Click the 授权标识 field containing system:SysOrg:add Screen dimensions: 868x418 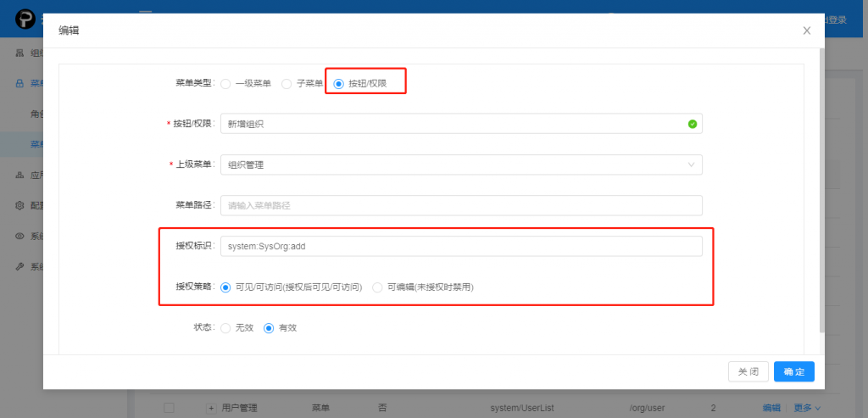coord(460,246)
